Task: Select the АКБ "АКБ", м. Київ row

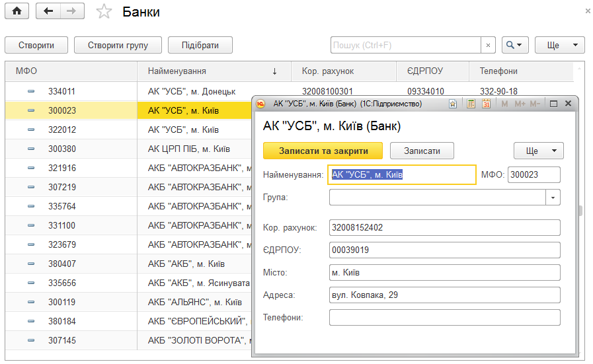Action: [129, 264]
